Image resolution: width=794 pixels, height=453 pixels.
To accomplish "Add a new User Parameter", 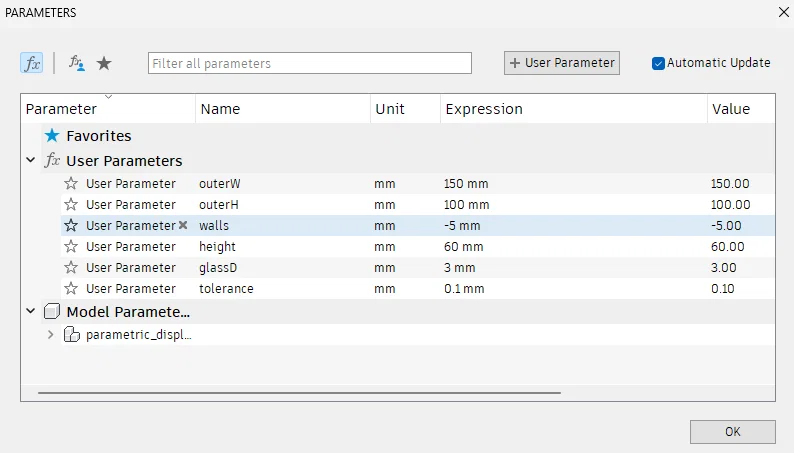I will pyautogui.click(x=561, y=63).
